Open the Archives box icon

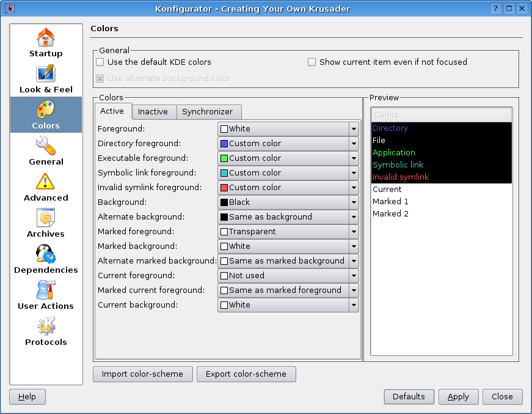pos(45,218)
